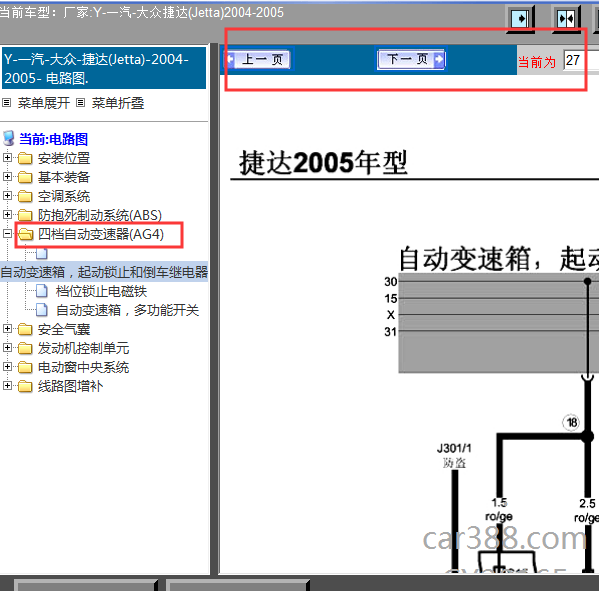Collapse all menus with 菜单折叠
Image resolution: width=599 pixels, height=591 pixels.
(118, 103)
